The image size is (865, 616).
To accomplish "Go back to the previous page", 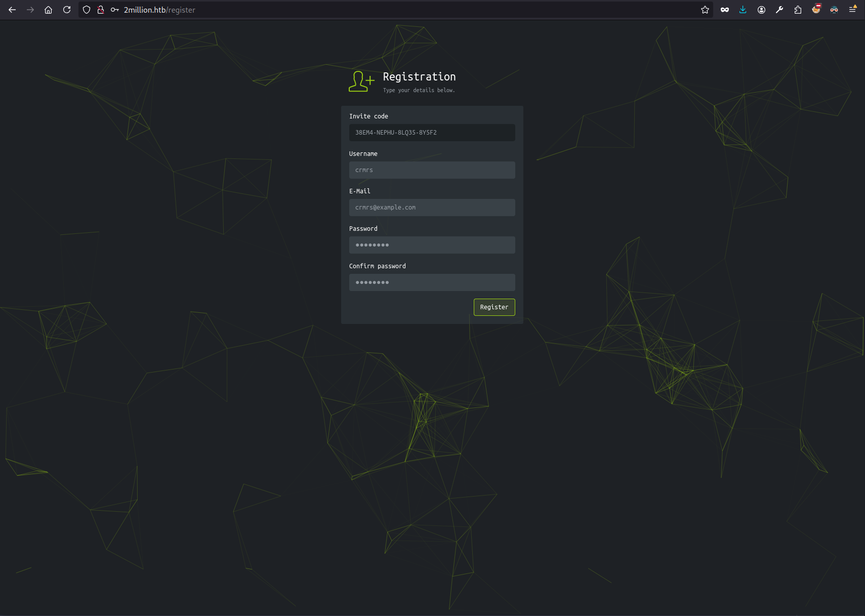I will (12, 10).
